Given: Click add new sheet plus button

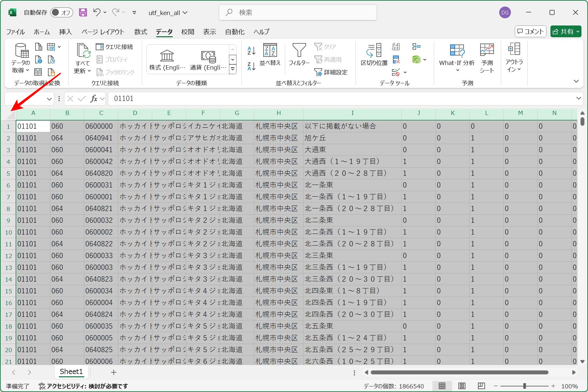Looking at the screenshot, I should (114, 372).
